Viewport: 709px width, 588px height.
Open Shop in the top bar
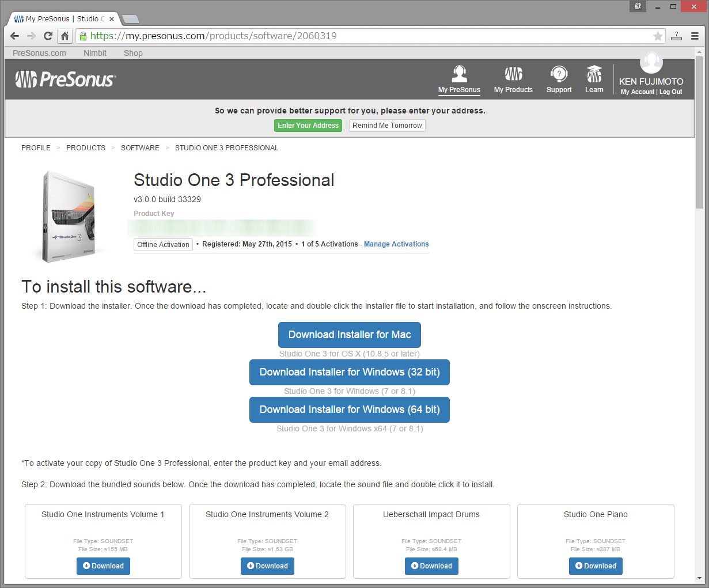(133, 53)
